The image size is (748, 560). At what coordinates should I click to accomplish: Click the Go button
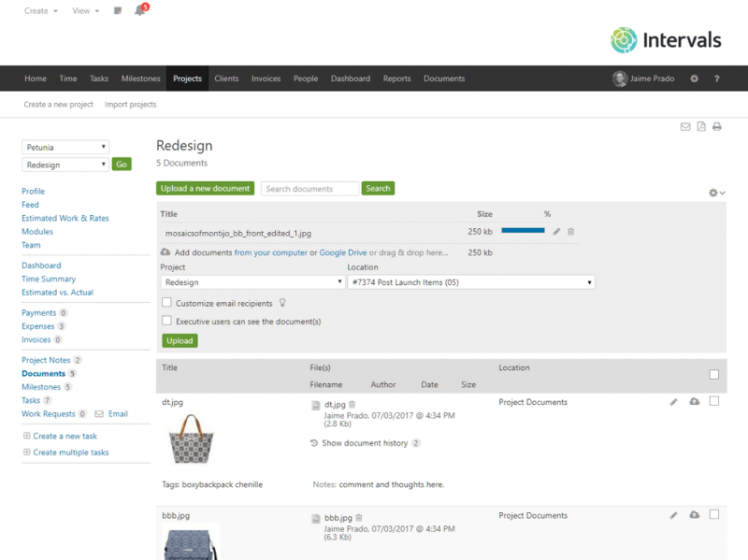[122, 165]
